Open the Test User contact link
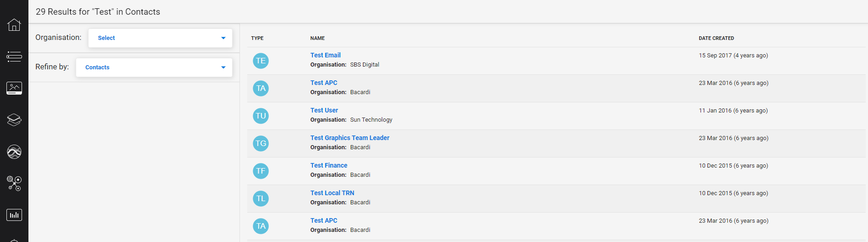This screenshot has width=868, height=242. [x=324, y=110]
